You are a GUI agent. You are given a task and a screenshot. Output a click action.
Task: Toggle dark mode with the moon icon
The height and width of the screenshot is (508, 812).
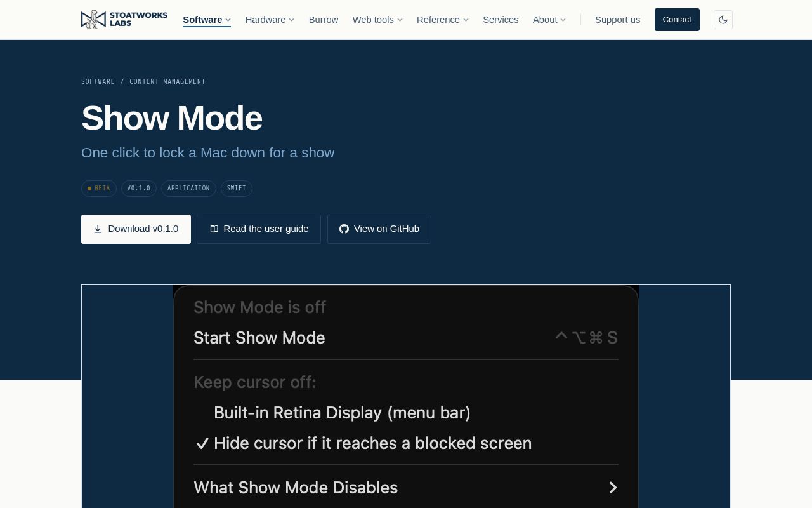click(723, 20)
